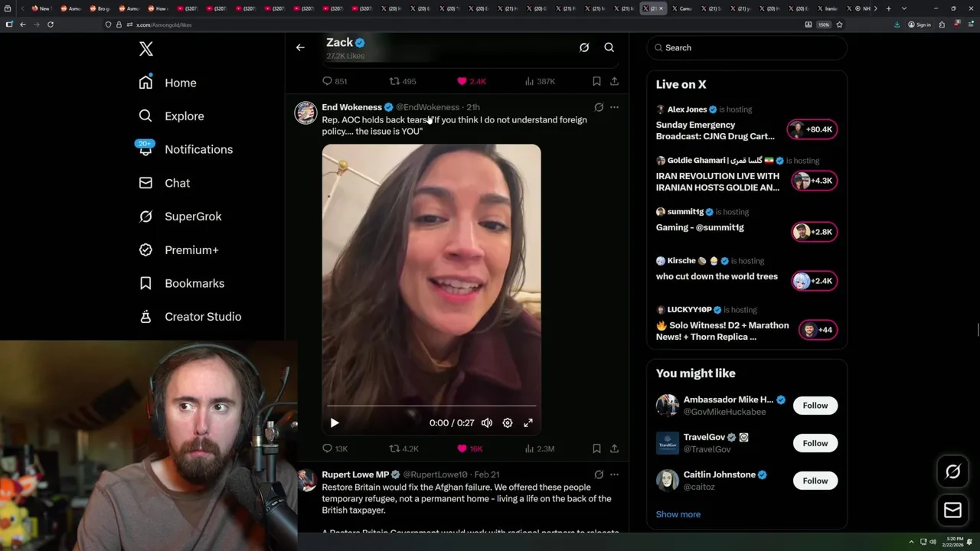Follow Caitlin Johnstone

815,481
